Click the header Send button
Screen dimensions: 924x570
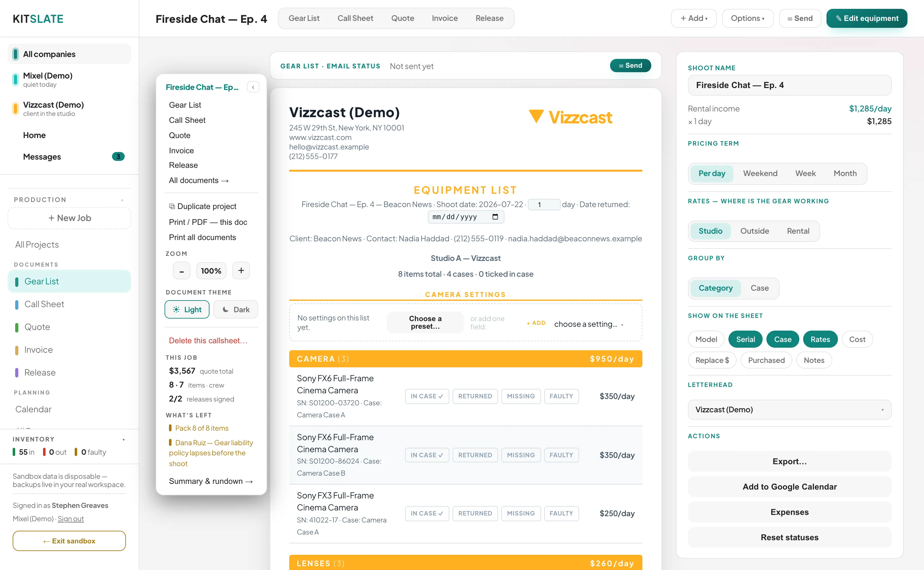[799, 18]
